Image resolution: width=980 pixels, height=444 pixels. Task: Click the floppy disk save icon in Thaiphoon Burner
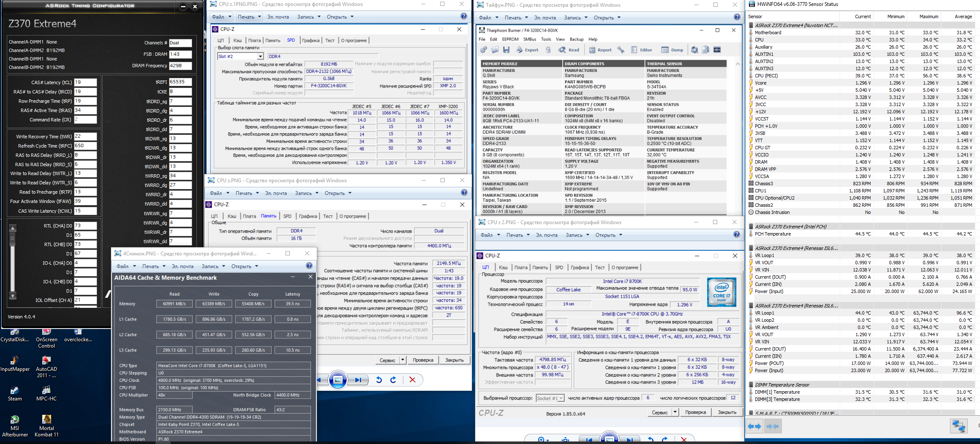[506, 50]
